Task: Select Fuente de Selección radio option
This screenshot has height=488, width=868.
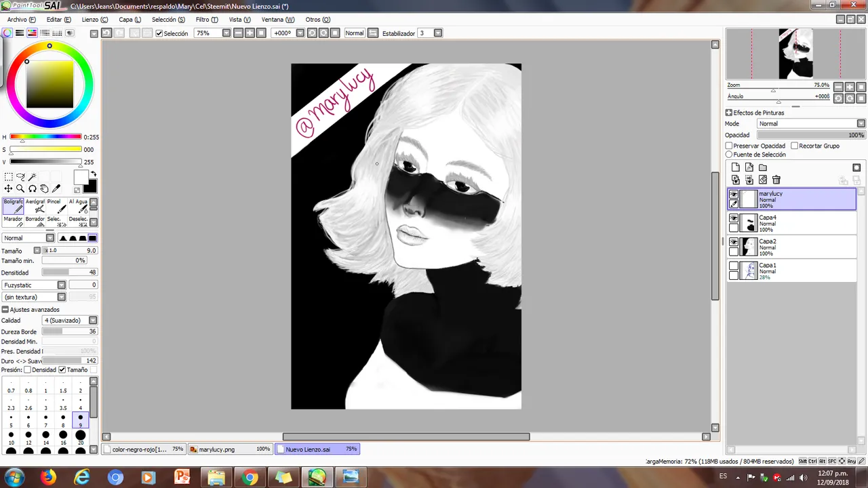Action: click(x=729, y=155)
